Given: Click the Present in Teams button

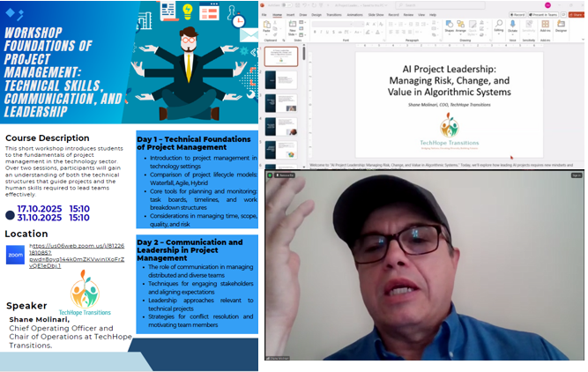Looking at the screenshot, I should [543, 15].
